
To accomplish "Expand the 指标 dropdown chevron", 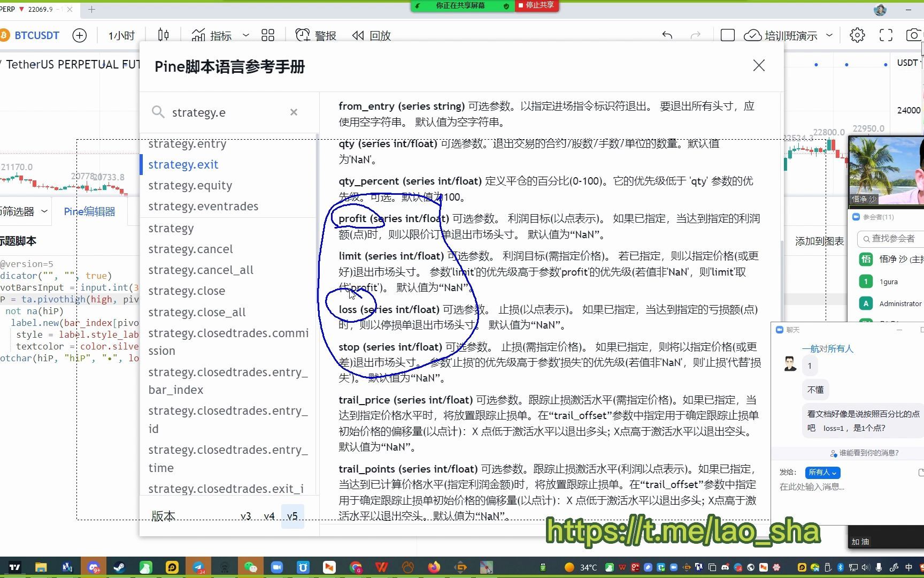I will click(245, 35).
